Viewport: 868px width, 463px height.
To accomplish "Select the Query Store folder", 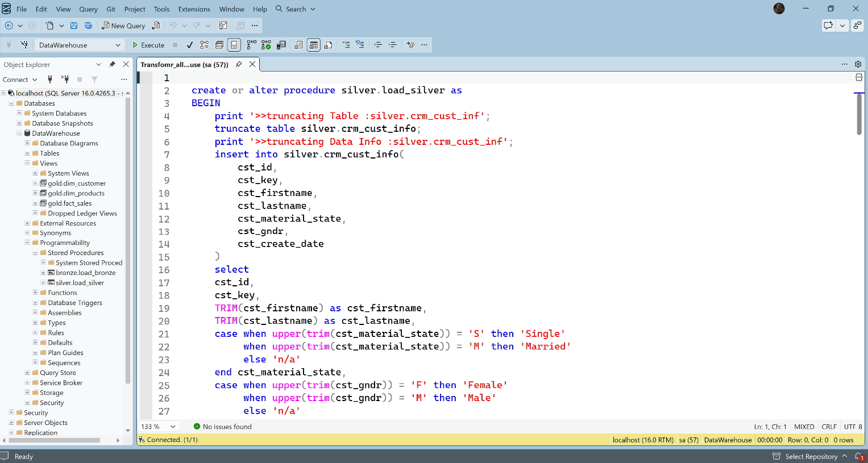I will [x=57, y=373].
